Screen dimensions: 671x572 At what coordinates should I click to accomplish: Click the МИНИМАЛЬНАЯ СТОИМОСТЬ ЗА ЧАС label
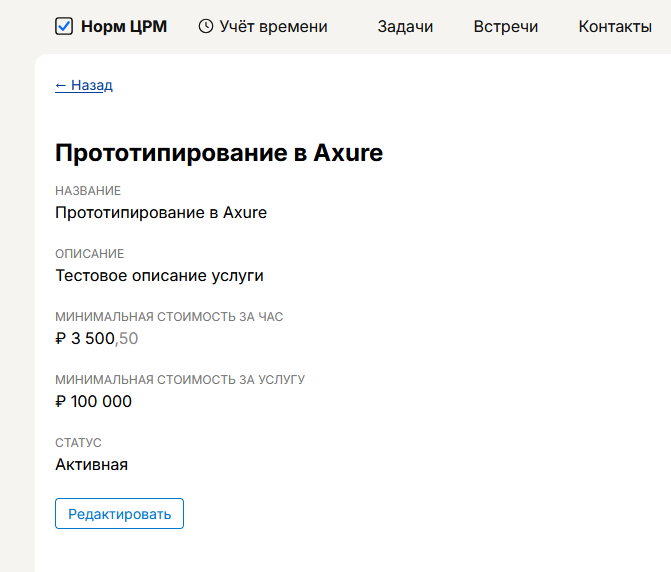pyautogui.click(x=169, y=317)
